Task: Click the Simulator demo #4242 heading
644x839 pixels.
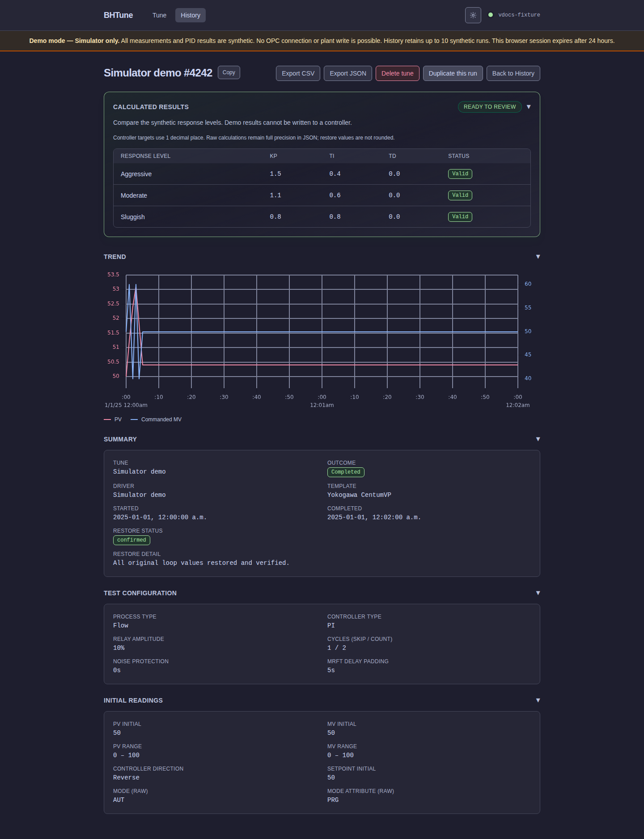Action: click(158, 73)
